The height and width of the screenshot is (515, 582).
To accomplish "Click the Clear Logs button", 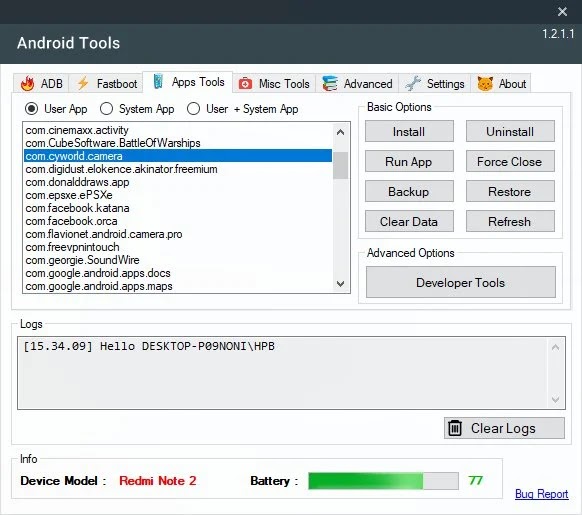I will point(504,428).
